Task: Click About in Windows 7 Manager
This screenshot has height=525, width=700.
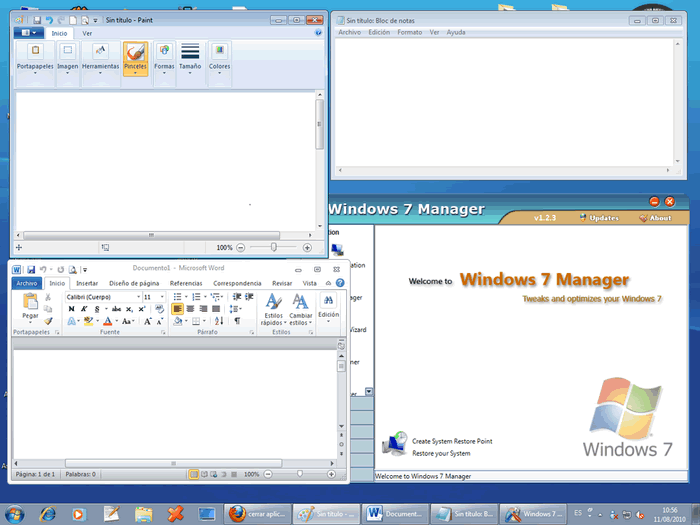Action: 655,218
